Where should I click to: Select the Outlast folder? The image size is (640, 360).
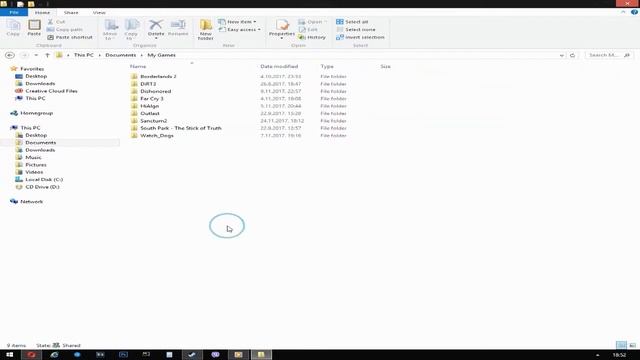click(x=150, y=113)
